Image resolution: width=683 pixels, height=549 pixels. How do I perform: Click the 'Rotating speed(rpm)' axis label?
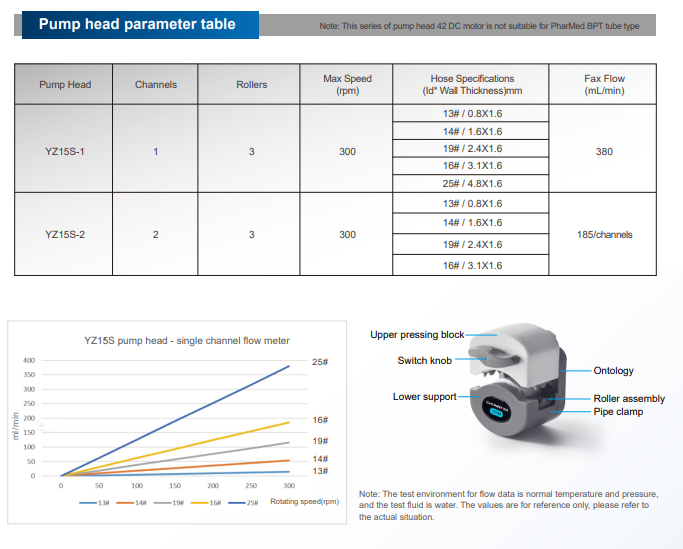tap(304, 502)
